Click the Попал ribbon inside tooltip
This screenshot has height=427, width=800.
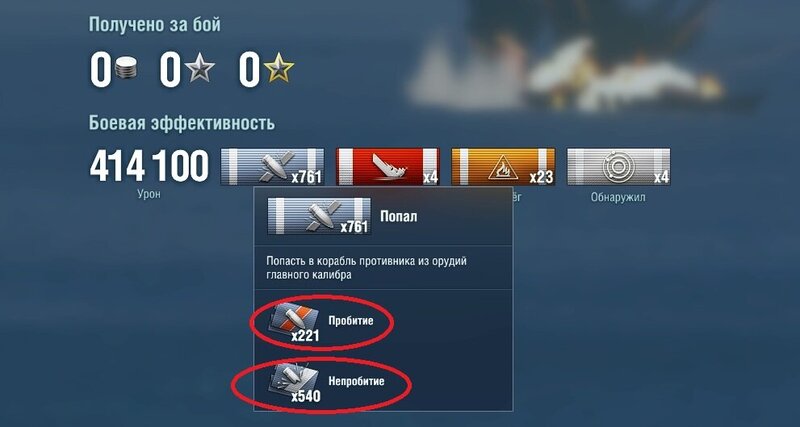pos(319,216)
